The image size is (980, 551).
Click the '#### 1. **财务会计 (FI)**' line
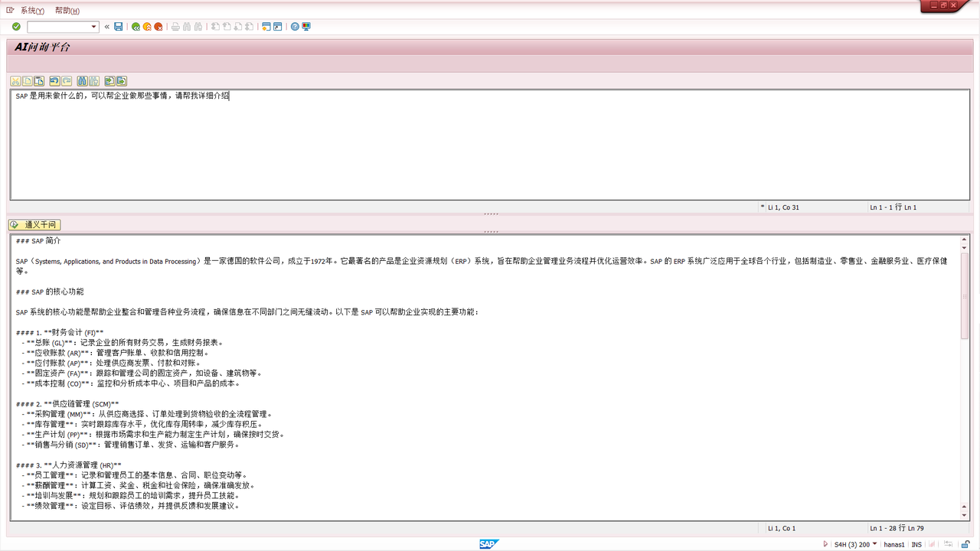[60, 332]
